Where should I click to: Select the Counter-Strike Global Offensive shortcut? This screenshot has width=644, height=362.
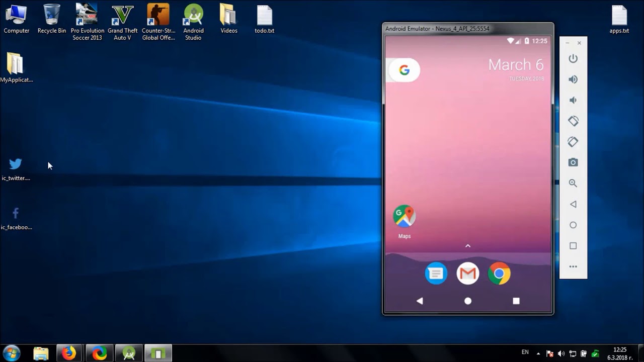pyautogui.click(x=158, y=22)
